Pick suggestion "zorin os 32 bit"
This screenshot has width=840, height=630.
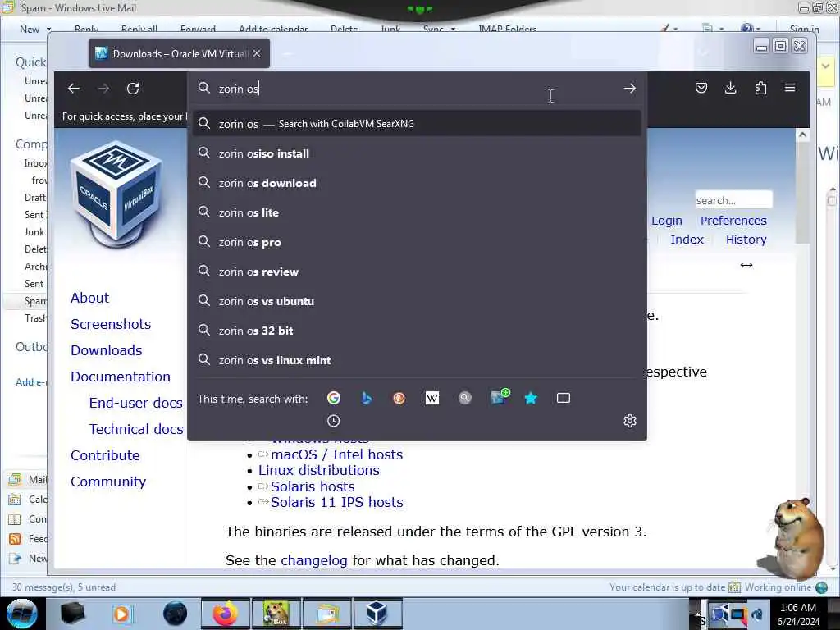point(418,331)
